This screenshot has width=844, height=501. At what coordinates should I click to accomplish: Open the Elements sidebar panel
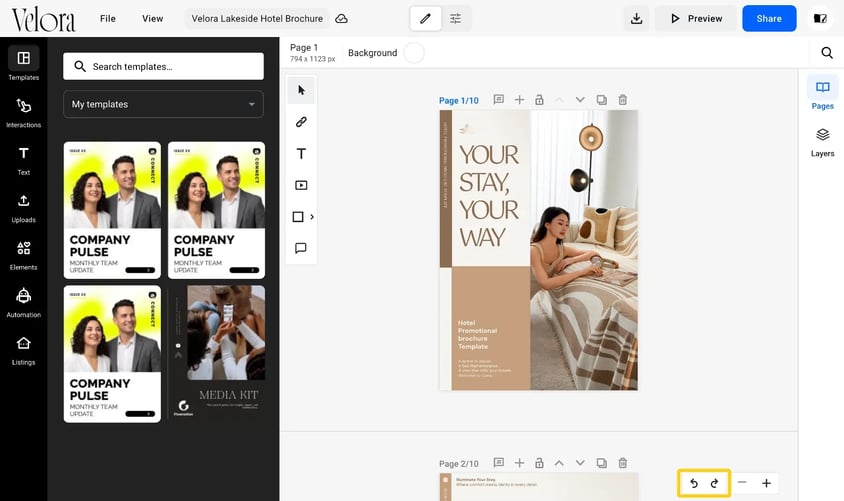24,255
